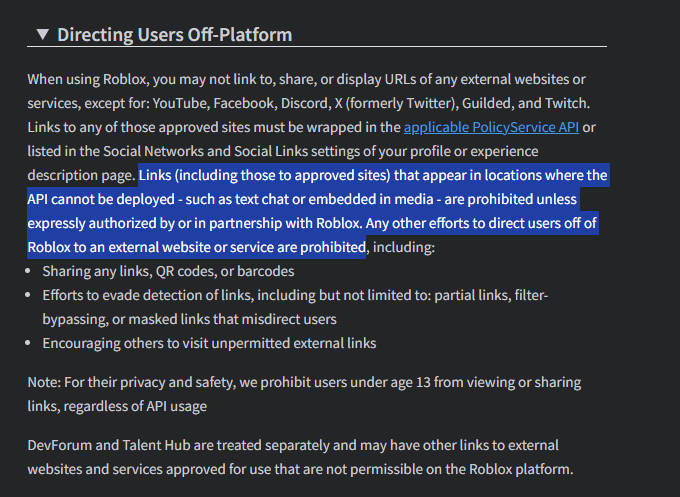Collapse the Directing Users Off-Platform section triangle
Image resolution: width=680 pixels, height=497 pixels.
click(42, 34)
